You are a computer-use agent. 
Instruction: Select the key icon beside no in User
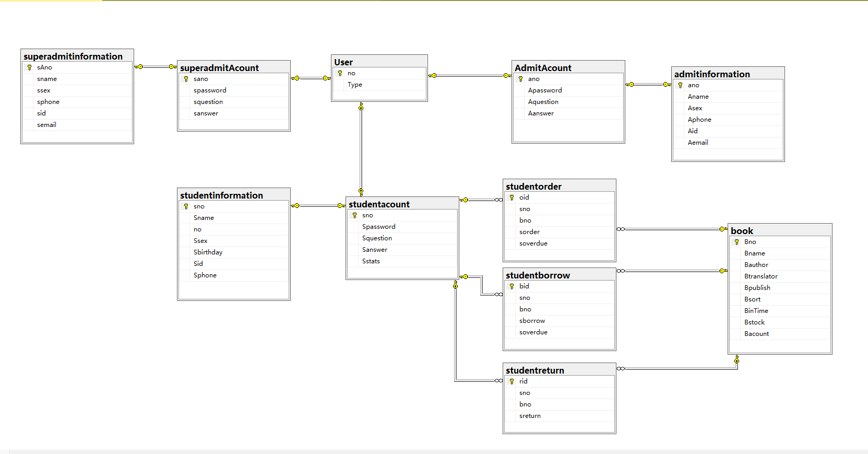(340, 73)
